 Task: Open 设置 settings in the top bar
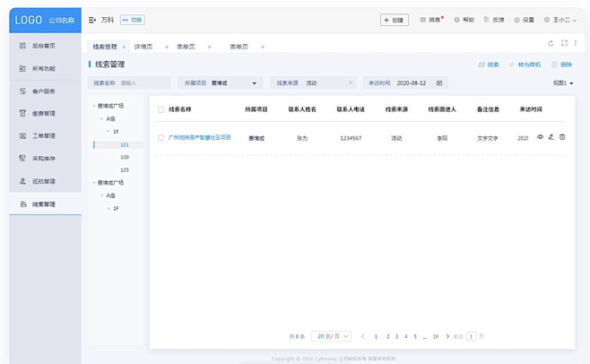tap(524, 20)
